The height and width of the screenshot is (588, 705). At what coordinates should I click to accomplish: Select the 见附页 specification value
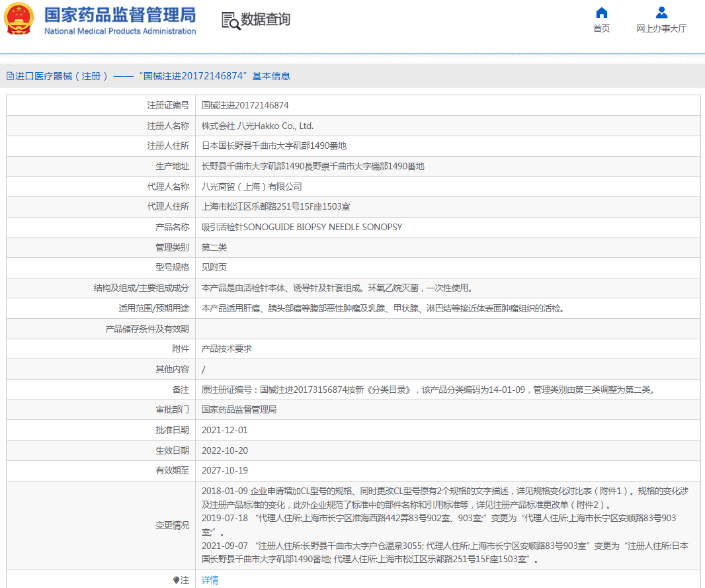click(x=214, y=267)
